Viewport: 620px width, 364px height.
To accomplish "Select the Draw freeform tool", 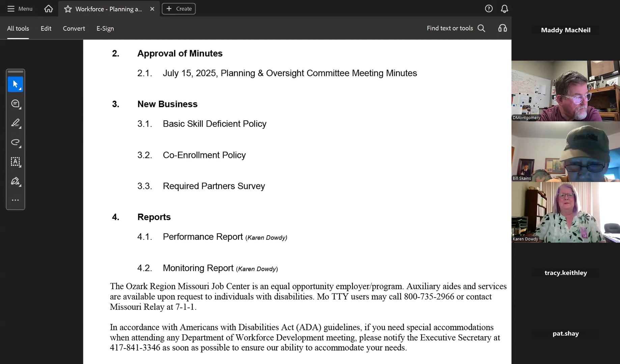I will coord(15,143).
